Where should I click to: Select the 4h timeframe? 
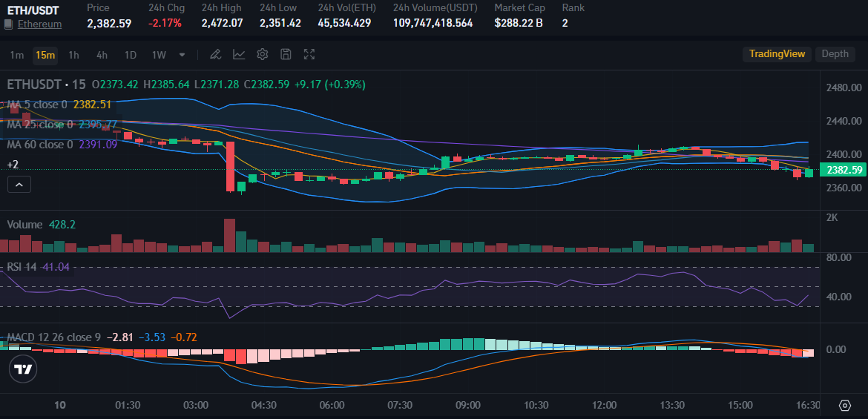click(102, 55)
